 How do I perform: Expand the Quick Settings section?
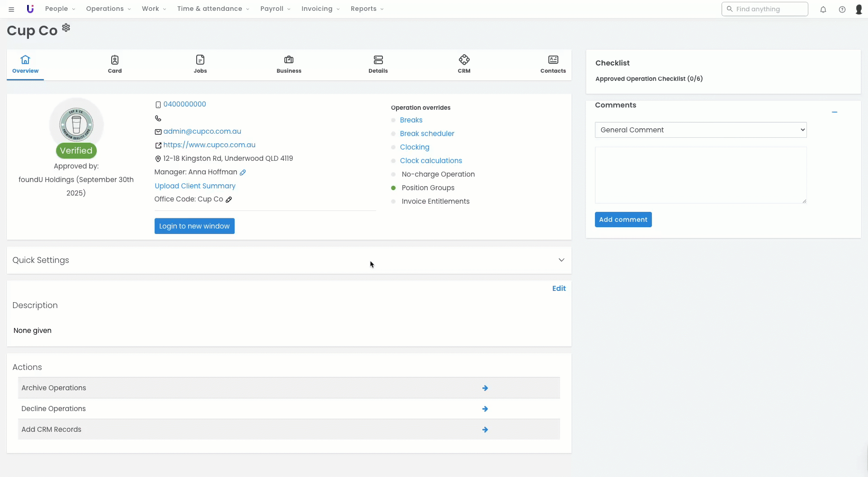coord(561,260)
